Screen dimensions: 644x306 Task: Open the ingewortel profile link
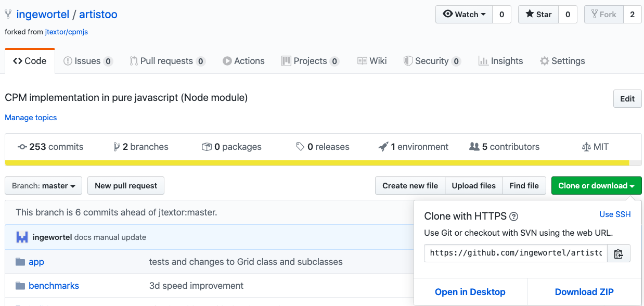pos(43,14)
